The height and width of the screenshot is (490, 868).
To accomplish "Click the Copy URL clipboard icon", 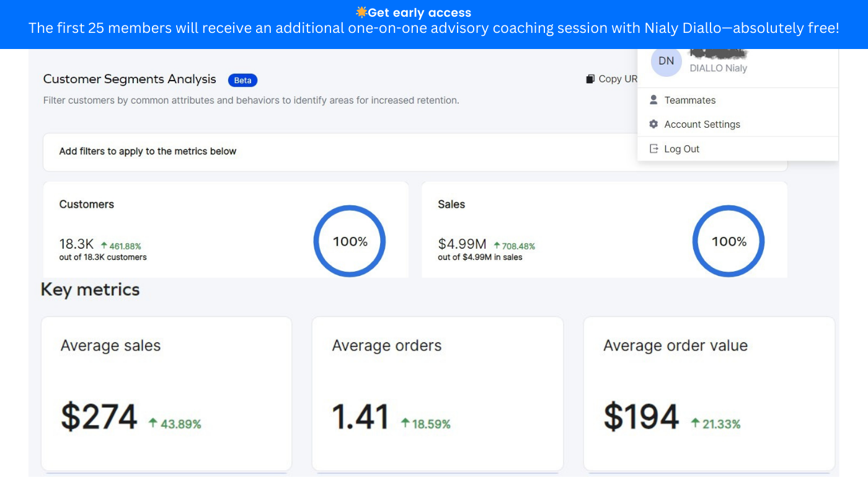I will tap(590, 79).
